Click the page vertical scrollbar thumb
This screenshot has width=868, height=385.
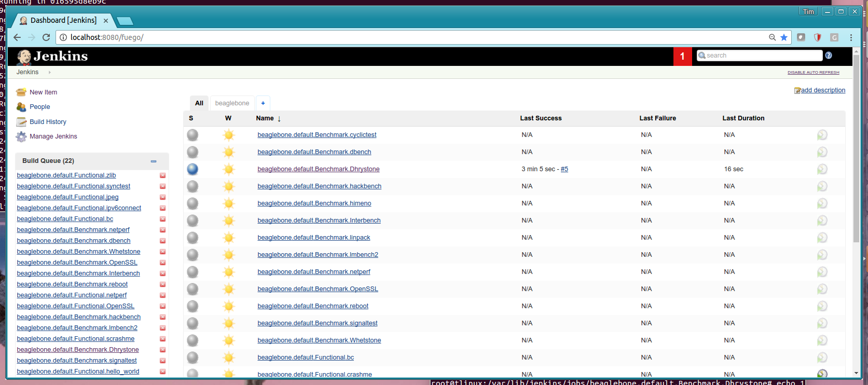coord(856,149)
